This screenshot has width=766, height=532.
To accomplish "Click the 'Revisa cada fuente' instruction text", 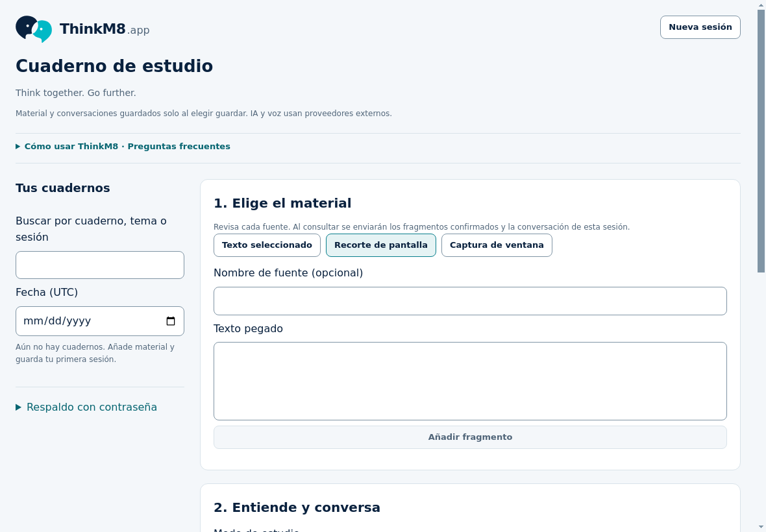I will tap(421, 227).
